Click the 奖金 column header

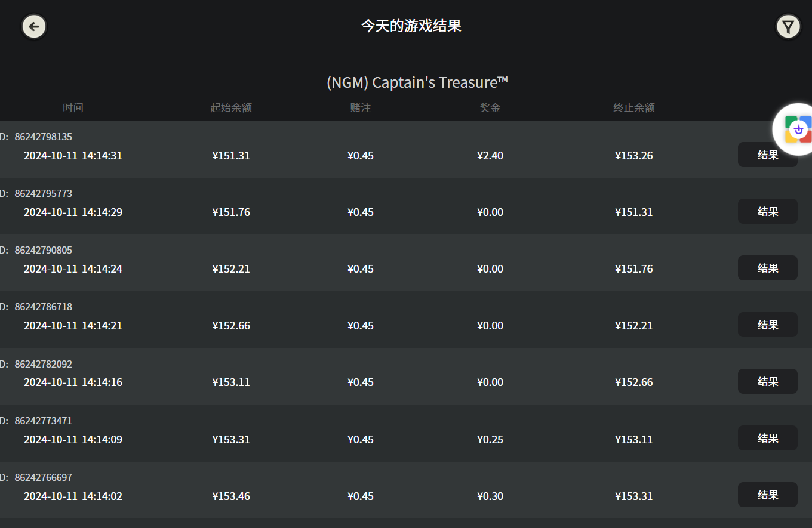(490, 108)
